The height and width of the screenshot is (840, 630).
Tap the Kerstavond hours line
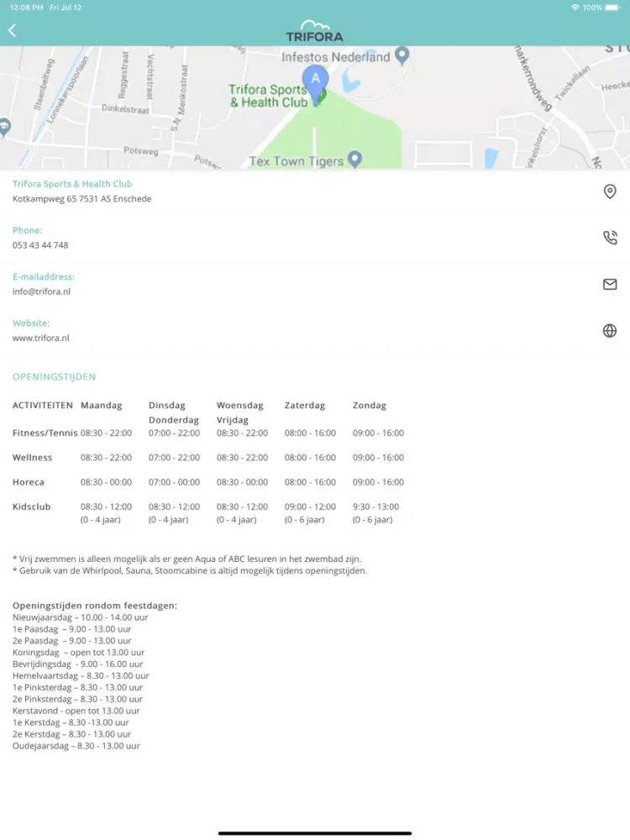pos(76,711)
